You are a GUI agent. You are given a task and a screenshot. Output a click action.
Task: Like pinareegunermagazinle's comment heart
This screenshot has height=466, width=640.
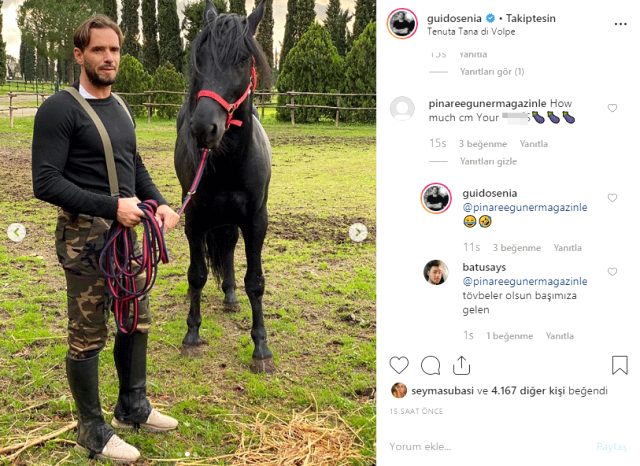point(612,108)
